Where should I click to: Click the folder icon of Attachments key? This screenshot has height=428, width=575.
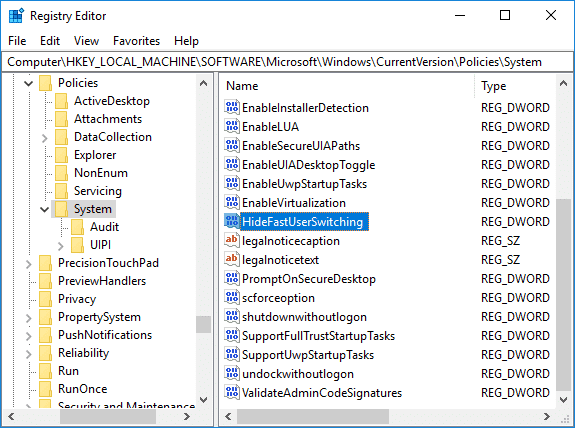(x=61, y=119)
